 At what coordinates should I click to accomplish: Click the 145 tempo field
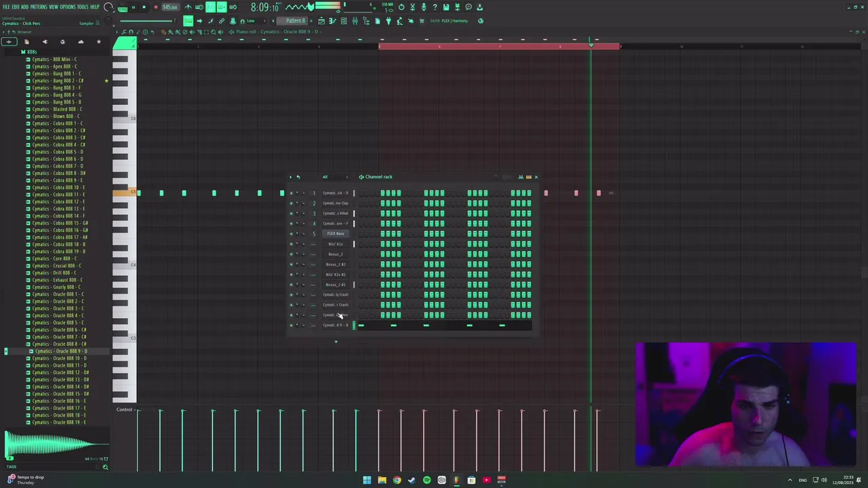[170, 7]
